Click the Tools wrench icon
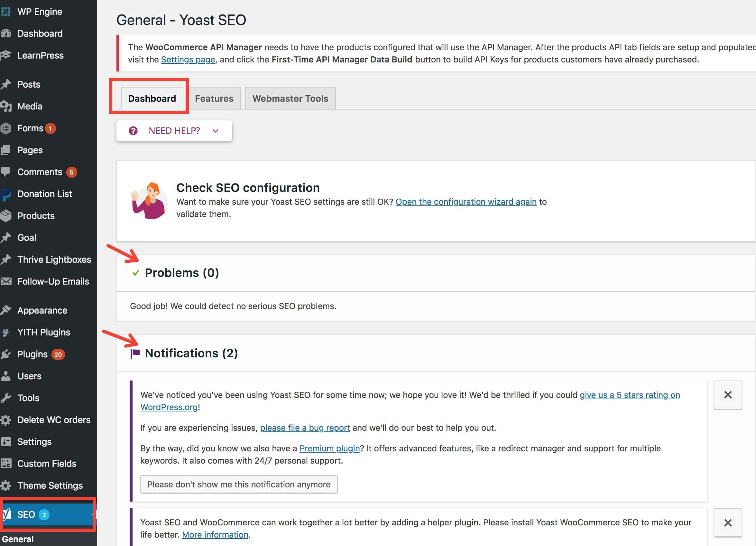Image resolution: width=756 pixels, height=546 pixels. [x=7, y=398]
